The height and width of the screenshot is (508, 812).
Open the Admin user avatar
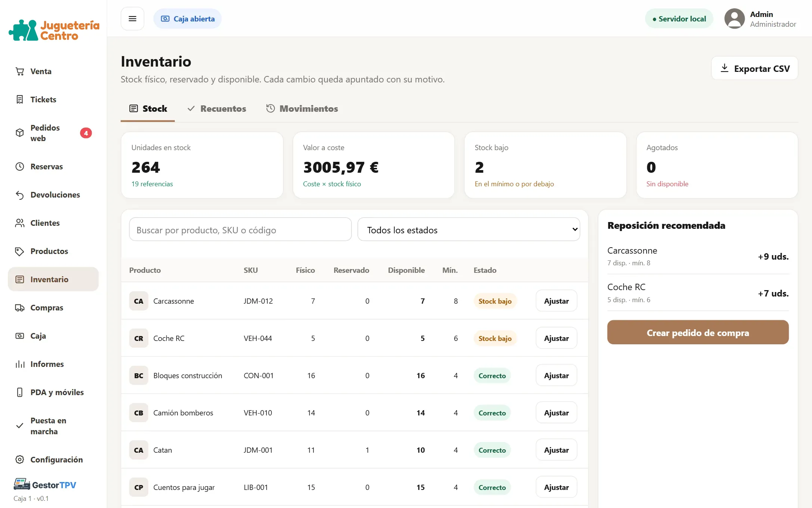coord(734,19)
